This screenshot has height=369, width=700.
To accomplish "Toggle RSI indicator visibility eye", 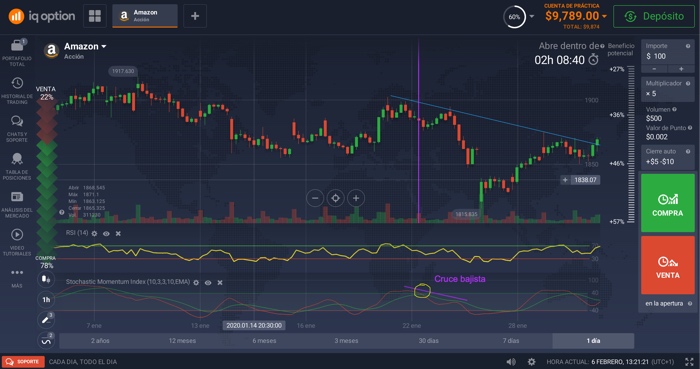I will coord(106,233).
